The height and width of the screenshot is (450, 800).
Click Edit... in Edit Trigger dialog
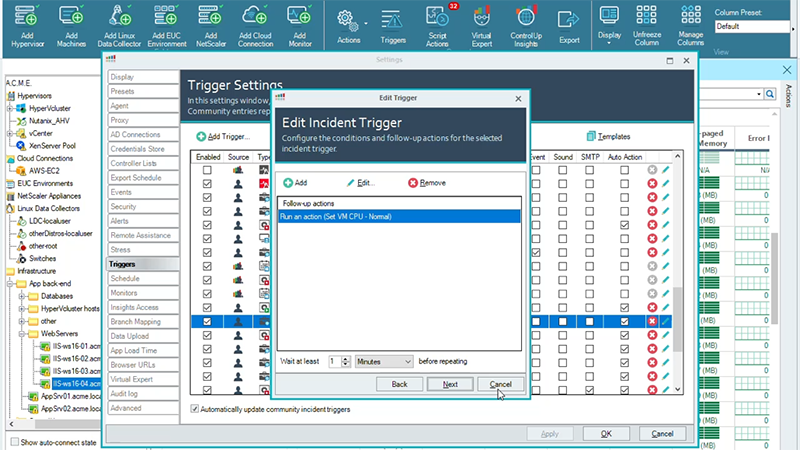(x=361, y=183)
